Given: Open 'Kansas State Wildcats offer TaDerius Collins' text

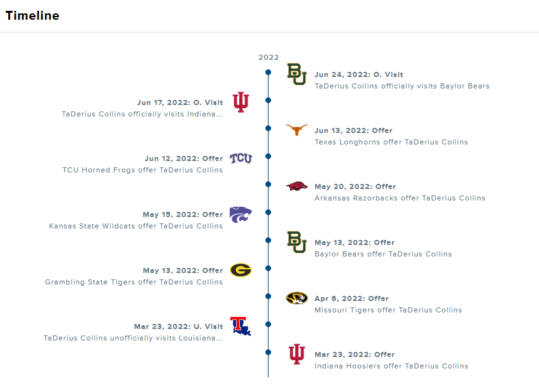Looking at the screenshot, I should click(x=136, y=226).
